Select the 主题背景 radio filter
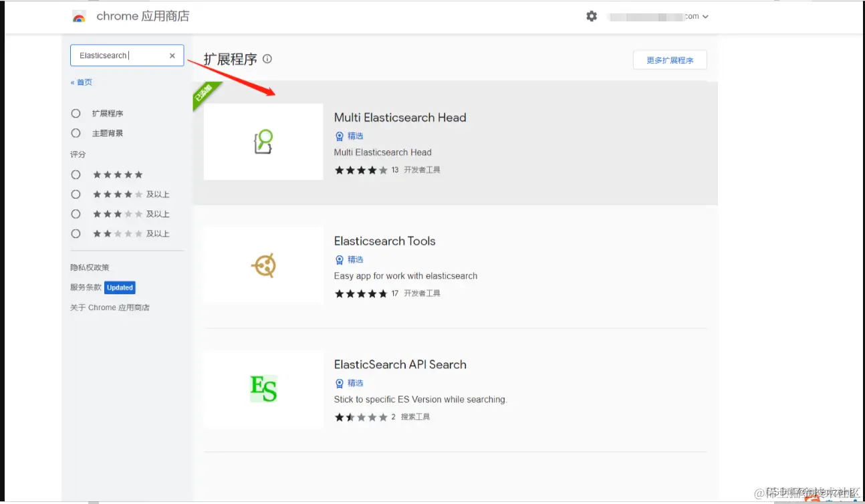The height and width of the screenshot is (504, 865). [x=76, y=133]
